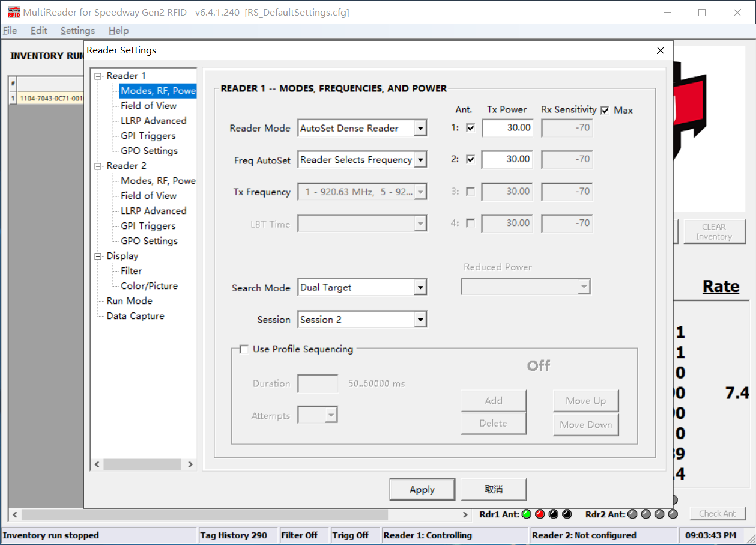Click the tree scroll right arrow

190,464
